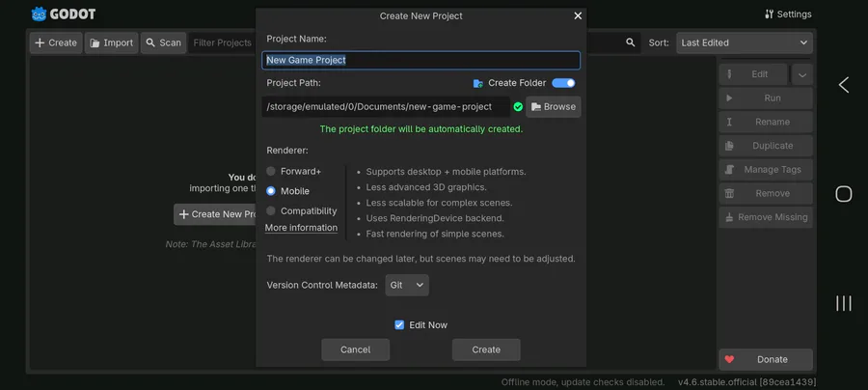Select the Forward+ renderer option
Viewport: 868px width, 390px height.
294,171
